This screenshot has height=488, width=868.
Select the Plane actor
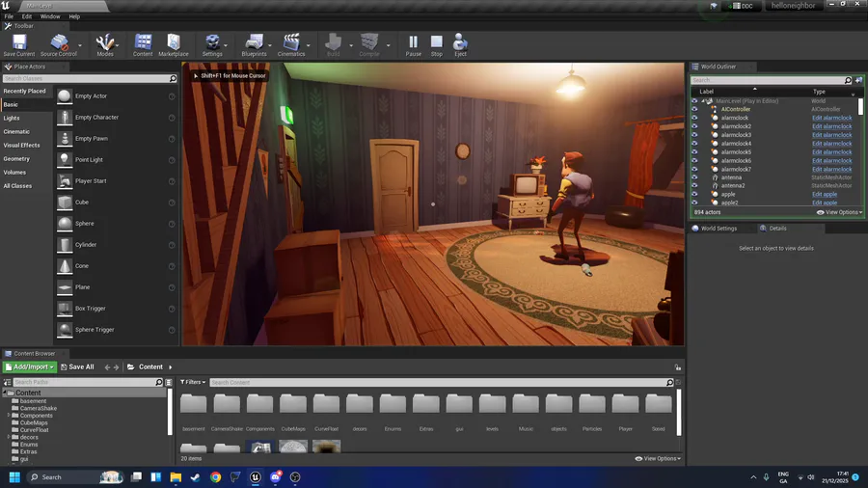(117, 287)
